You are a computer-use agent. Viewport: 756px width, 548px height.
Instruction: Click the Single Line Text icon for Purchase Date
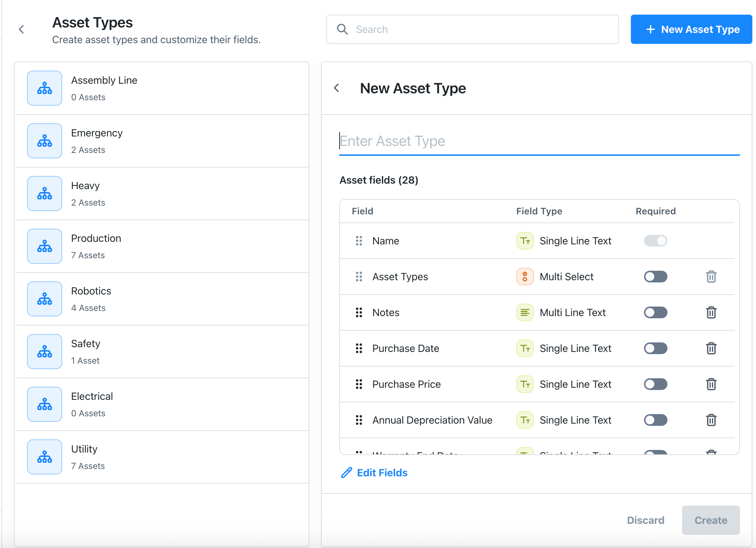point(525,348)
